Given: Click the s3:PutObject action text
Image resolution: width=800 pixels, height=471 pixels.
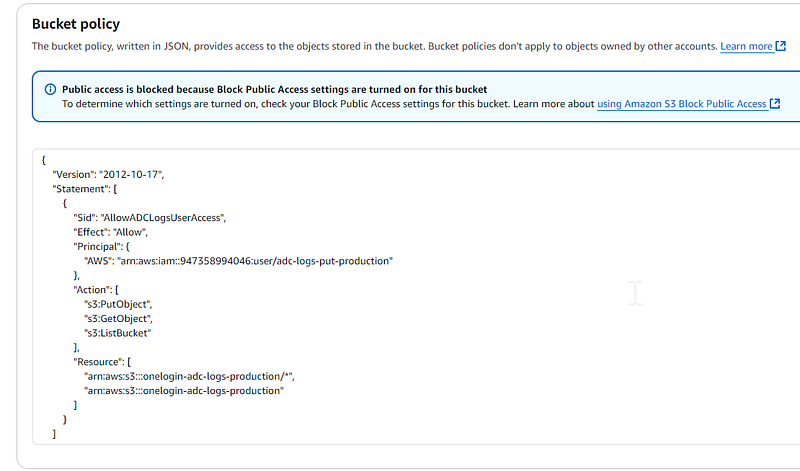Looking at the screenshot, I should point(118,305).
